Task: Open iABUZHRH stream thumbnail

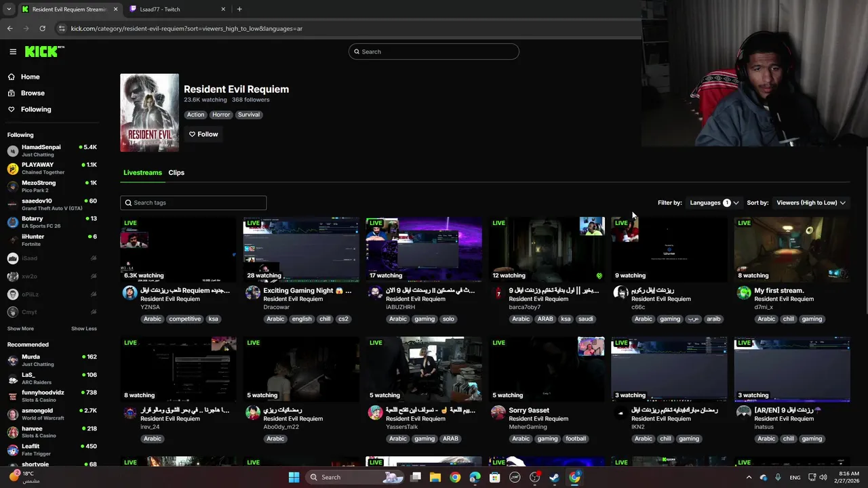Action: (424, 249)
